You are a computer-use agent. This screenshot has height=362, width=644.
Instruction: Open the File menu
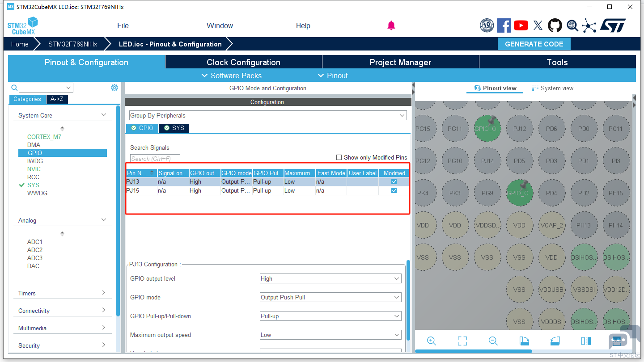pyautogui.click(x=123, y=25)
